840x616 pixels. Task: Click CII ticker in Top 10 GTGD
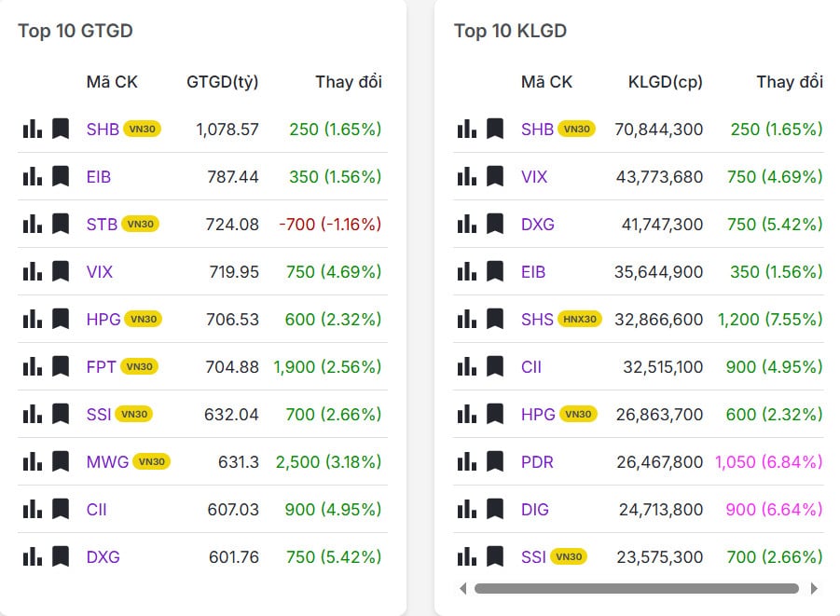coord(97,509)
